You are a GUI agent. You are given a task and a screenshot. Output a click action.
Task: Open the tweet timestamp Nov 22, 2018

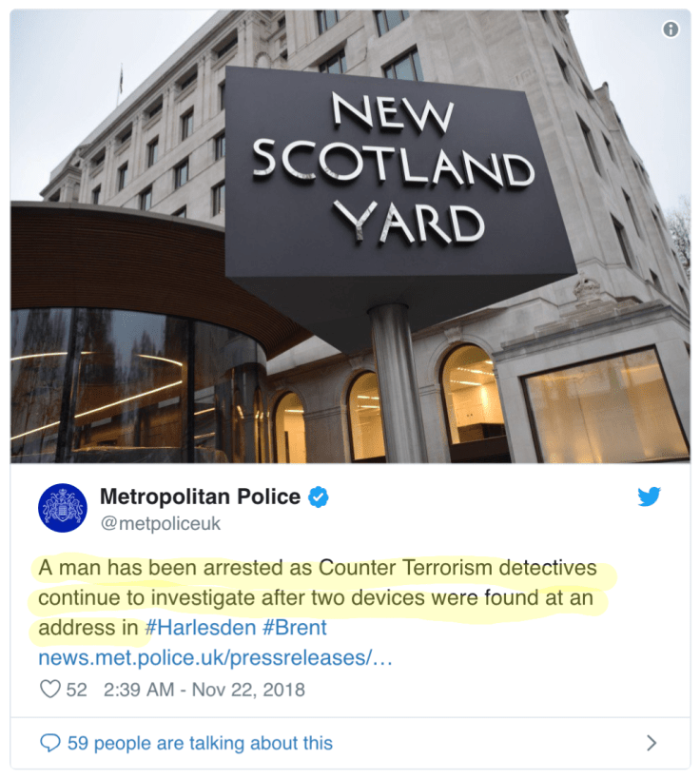point(248,690)
